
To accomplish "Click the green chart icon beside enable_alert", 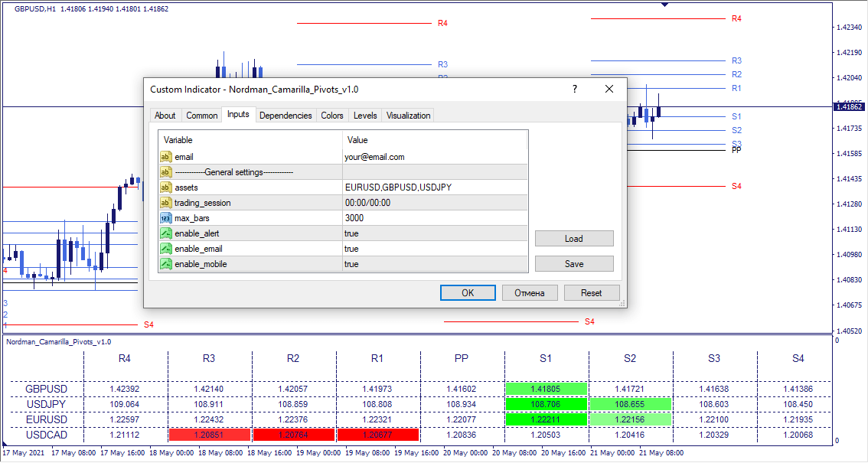I will click(165, 233).
